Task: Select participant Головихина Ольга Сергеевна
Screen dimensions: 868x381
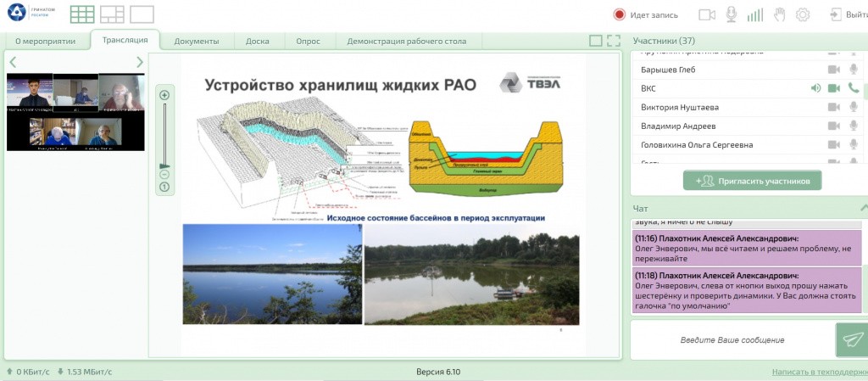Action: click(697, 144)
